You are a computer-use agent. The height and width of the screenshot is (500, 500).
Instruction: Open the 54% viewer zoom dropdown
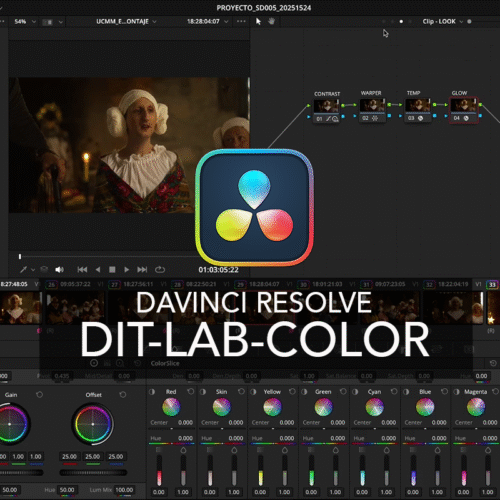coord(25,22)
